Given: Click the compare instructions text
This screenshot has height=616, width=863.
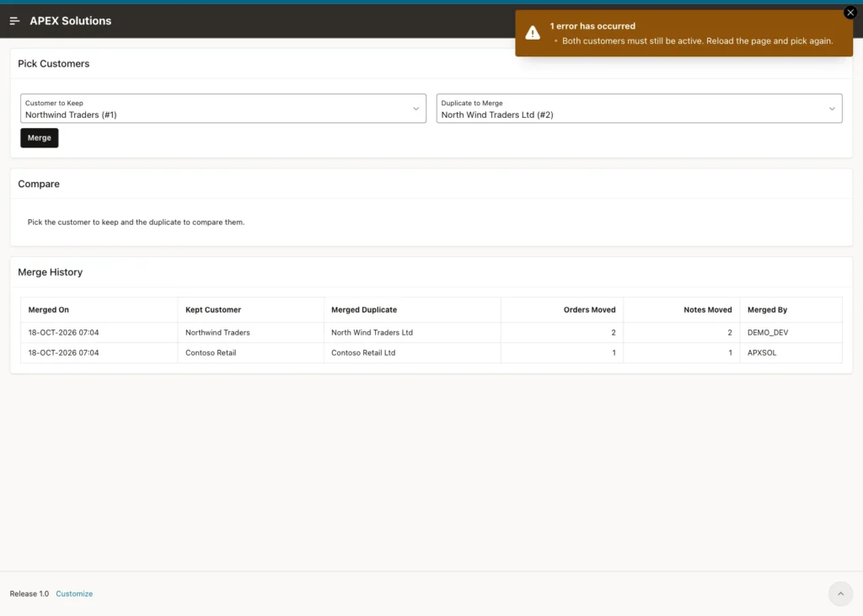Looking at the screenshot, I should click(136, 222).
